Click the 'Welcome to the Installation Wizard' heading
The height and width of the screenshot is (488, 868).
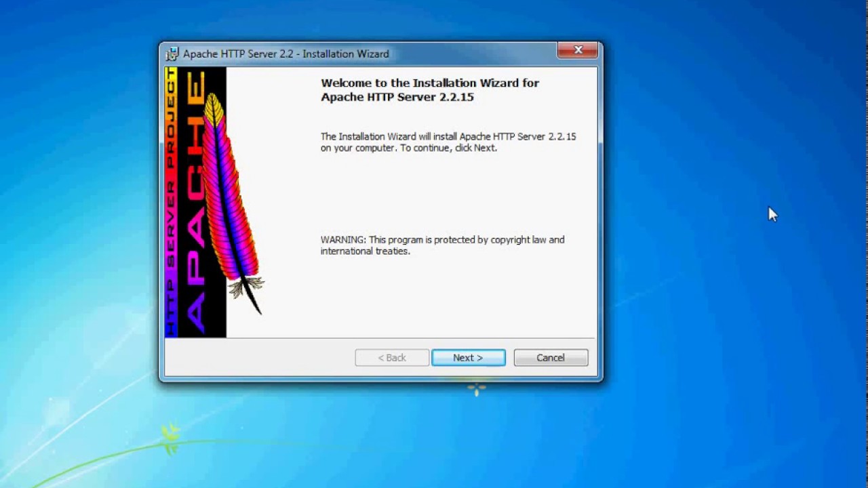pyautogui.click(x=430, y=90)
